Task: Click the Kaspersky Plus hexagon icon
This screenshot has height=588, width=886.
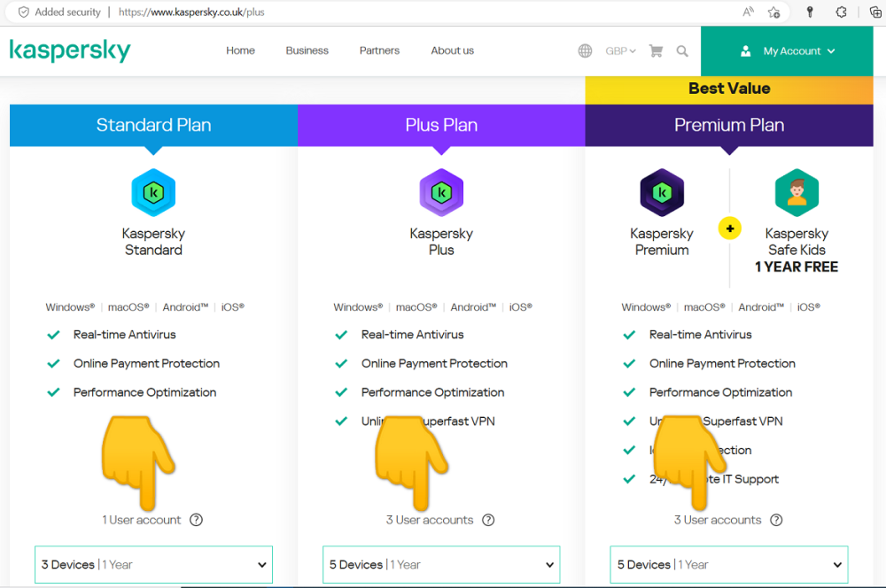Action: click(x=441, y=192)
